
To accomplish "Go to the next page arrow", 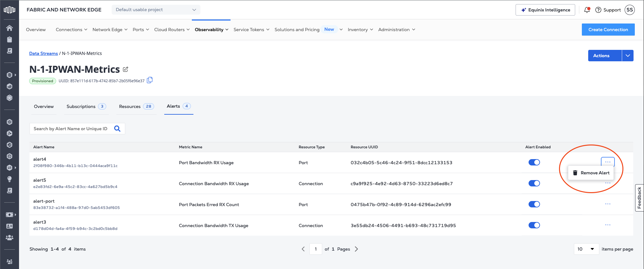I will (356, 249).
